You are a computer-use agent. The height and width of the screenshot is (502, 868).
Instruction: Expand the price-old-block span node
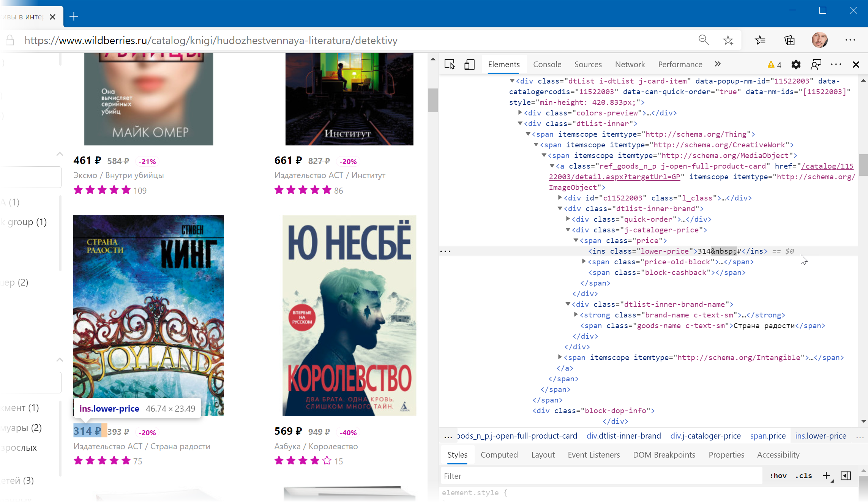point(584,262)
